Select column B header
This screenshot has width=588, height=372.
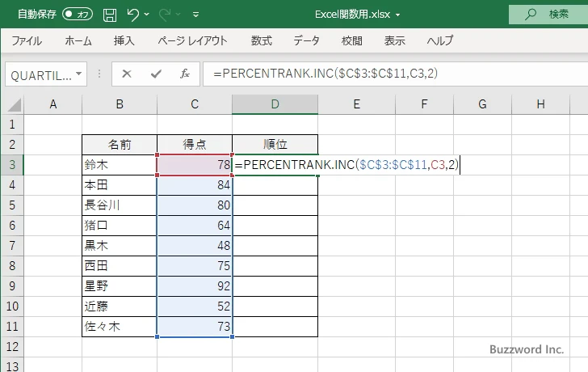tap(120, 104)
